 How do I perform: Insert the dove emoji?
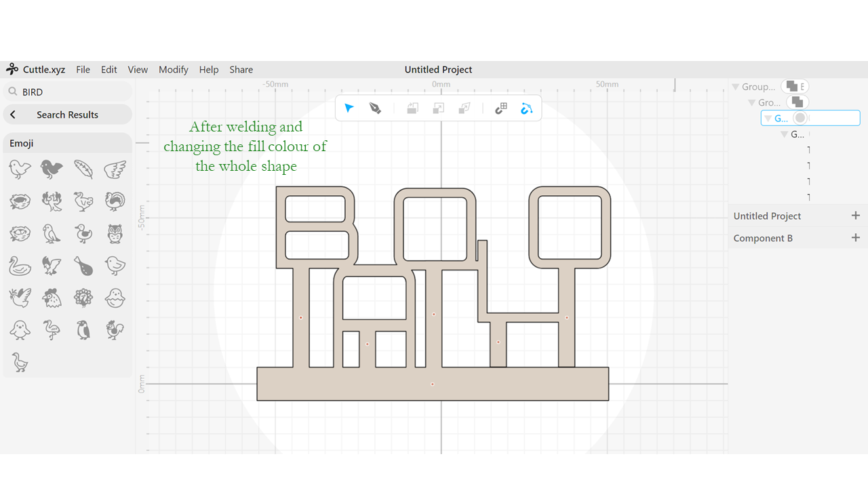pos(20,298)
